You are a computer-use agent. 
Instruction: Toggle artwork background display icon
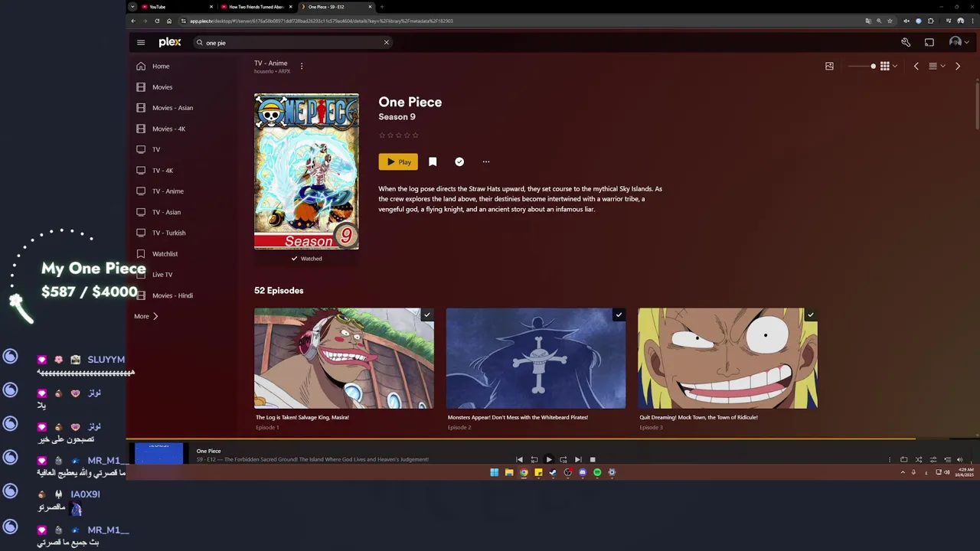[x=829, y=66]
